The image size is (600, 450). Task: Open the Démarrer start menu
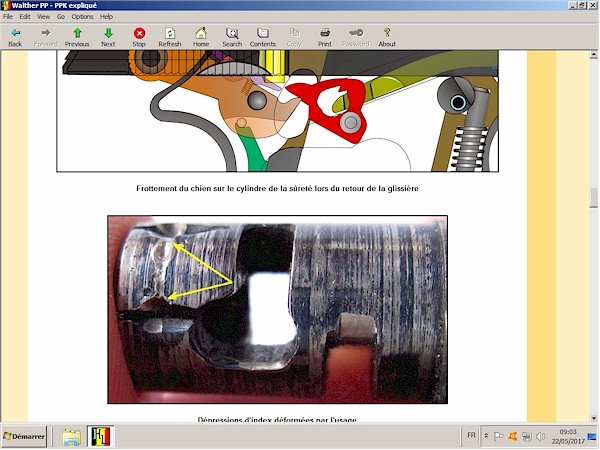tap(24, 436)
